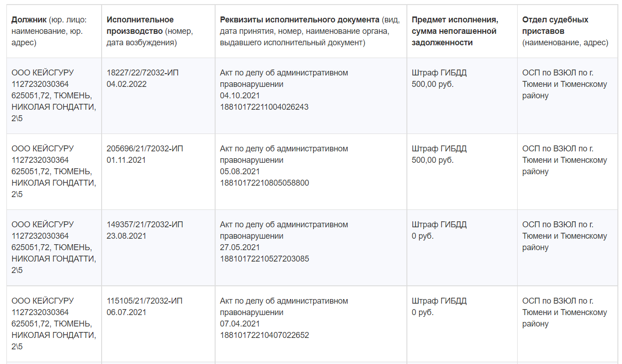The width and height of the screenshot is (622, 364).
Task: Click the Исполнительное производство column header
Action: click(140, 20)
